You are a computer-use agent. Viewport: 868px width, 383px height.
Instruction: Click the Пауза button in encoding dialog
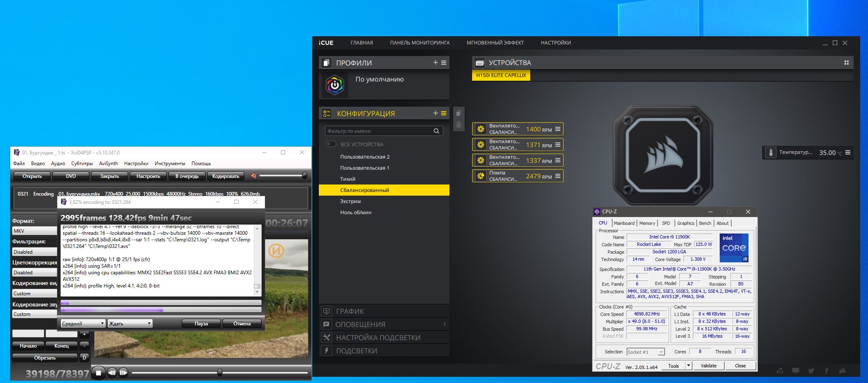[201, 324]
